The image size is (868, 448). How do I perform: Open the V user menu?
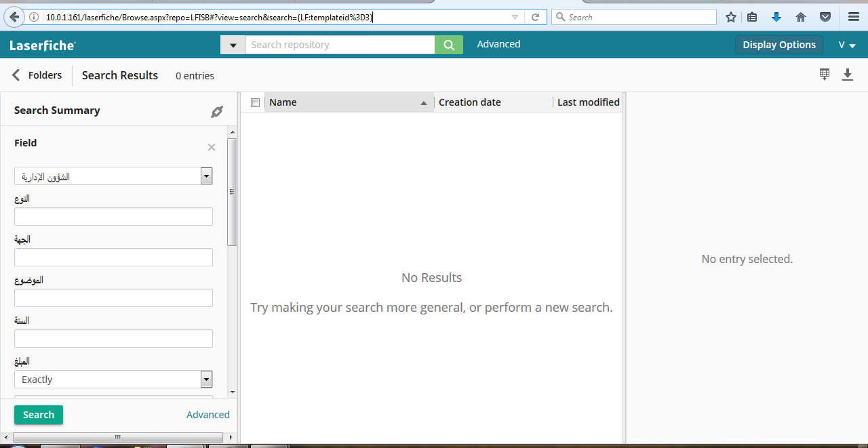[x=847, y=45]
